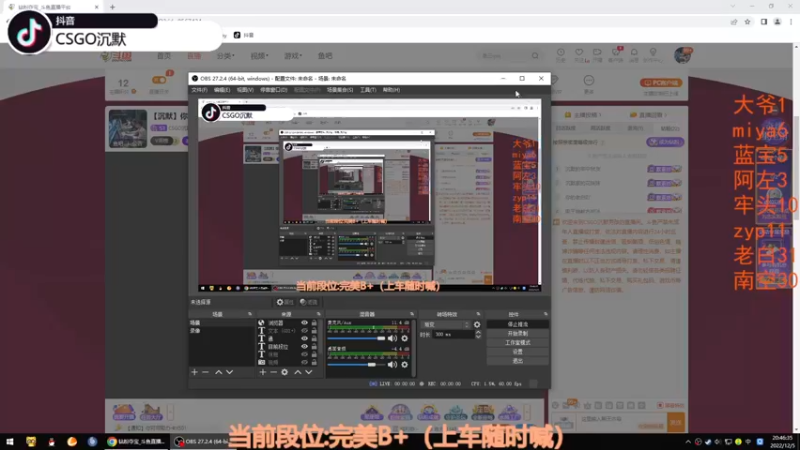The width and height of the screenshot is (800, 450).
Task: Move scene down with Scenes panel down arrow
Action: click(x=230, y=372)
